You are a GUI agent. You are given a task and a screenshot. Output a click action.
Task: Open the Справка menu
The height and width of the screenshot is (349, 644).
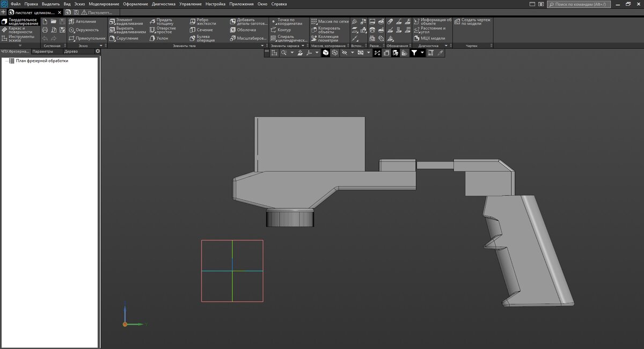(279, 4)
